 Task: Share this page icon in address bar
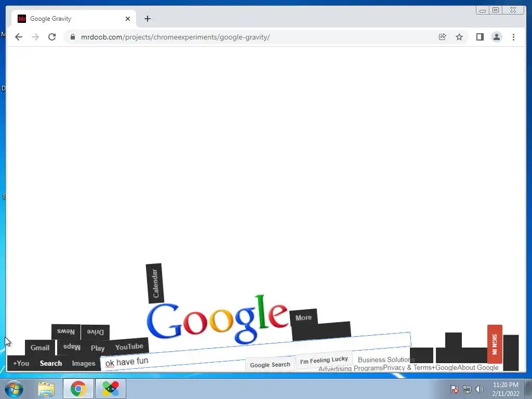pyautogui.click(x=442, y=37)
